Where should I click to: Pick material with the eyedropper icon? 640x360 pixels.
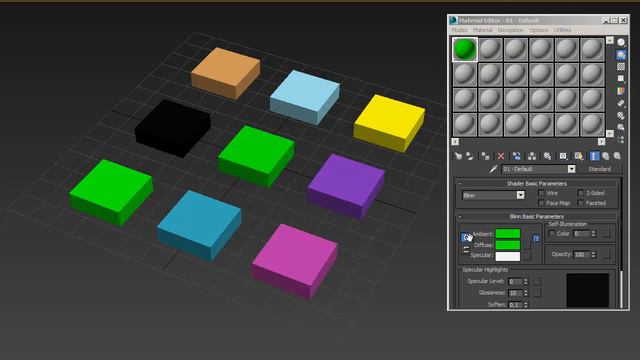point(493,169)
